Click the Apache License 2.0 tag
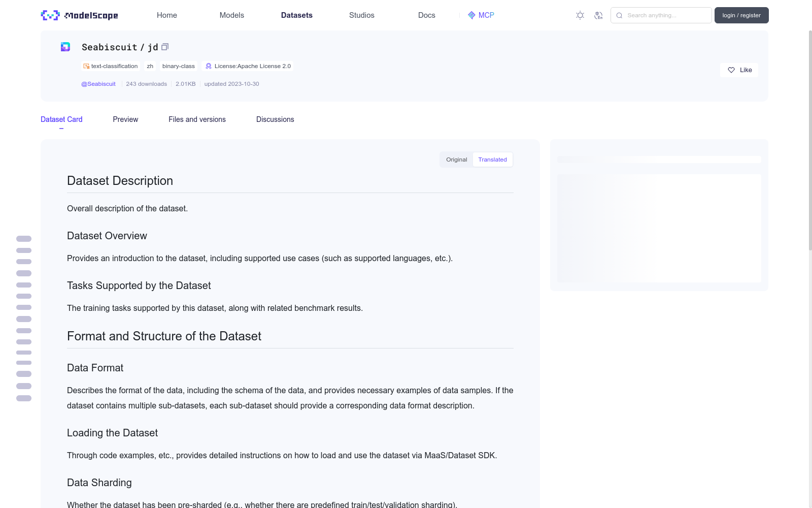Viewport: 812px width, 508px height. click(x=248, y=66)
